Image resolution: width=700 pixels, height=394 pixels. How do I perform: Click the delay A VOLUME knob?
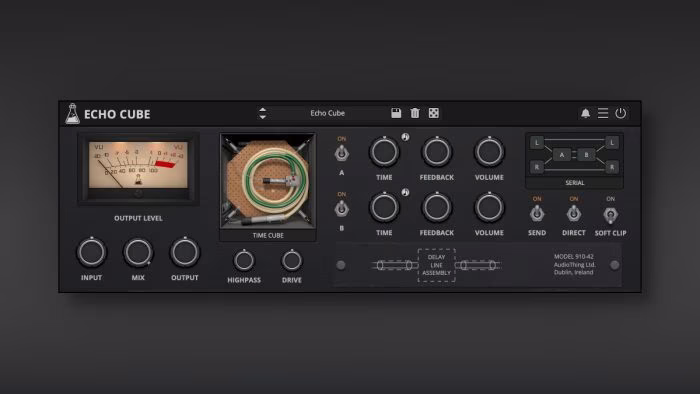click(489, 152)
